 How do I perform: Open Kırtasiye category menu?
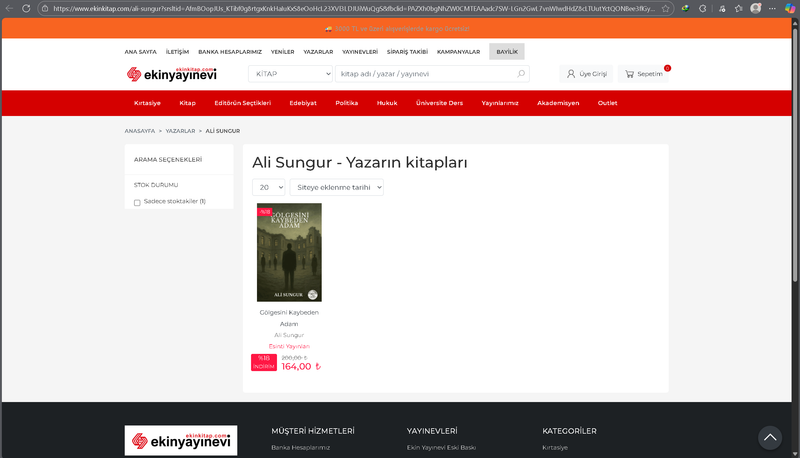(x=147, y=103)
